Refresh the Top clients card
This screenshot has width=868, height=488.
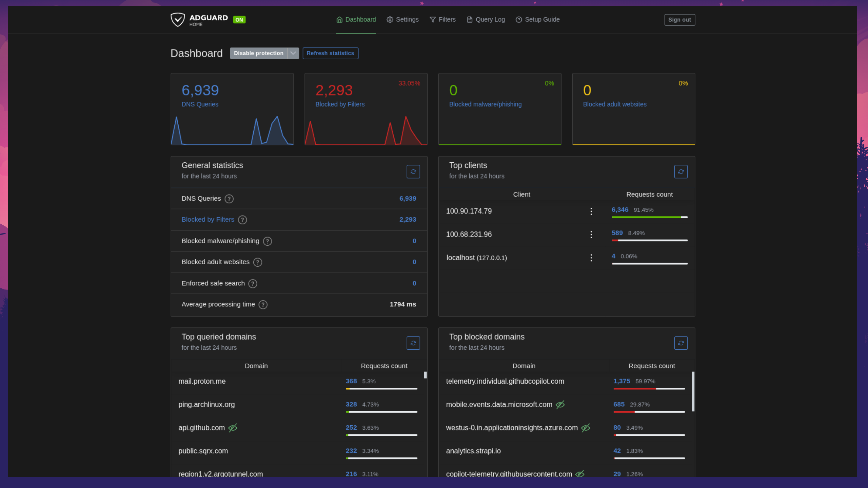click(681, 172)
